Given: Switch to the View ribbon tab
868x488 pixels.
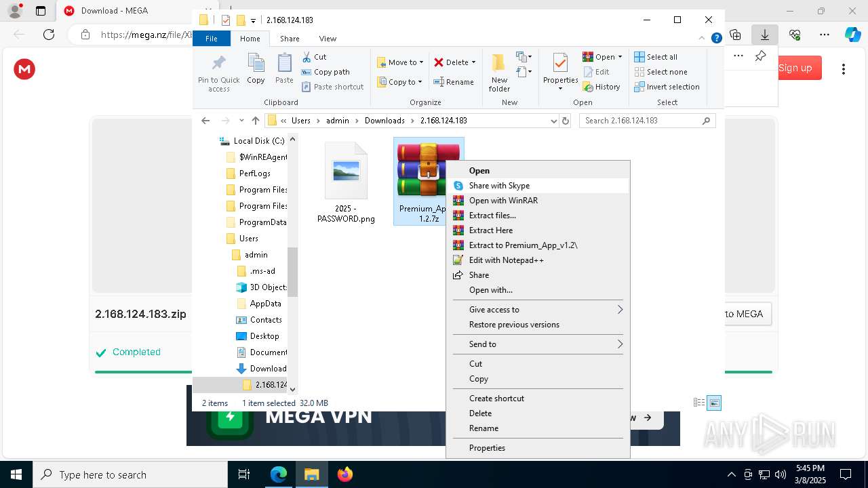Looking at the screenshot, I should coord(328,39).
